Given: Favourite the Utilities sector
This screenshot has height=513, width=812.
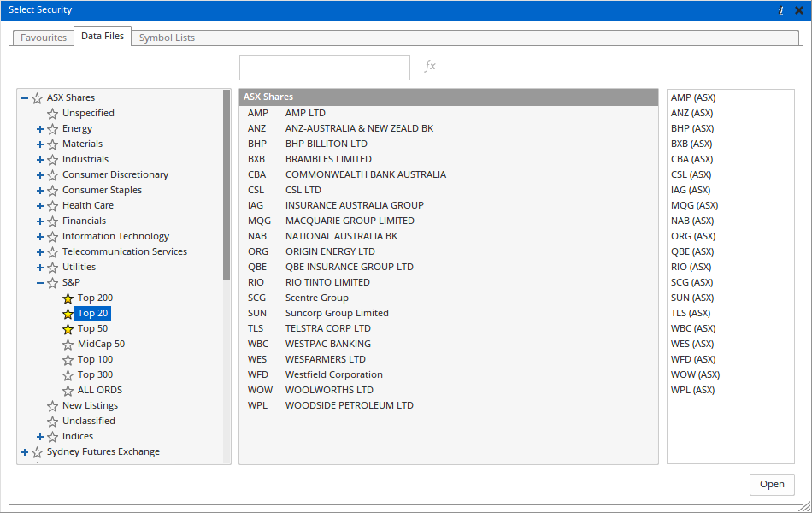Looking at the screenshot, I should (53, 268).
